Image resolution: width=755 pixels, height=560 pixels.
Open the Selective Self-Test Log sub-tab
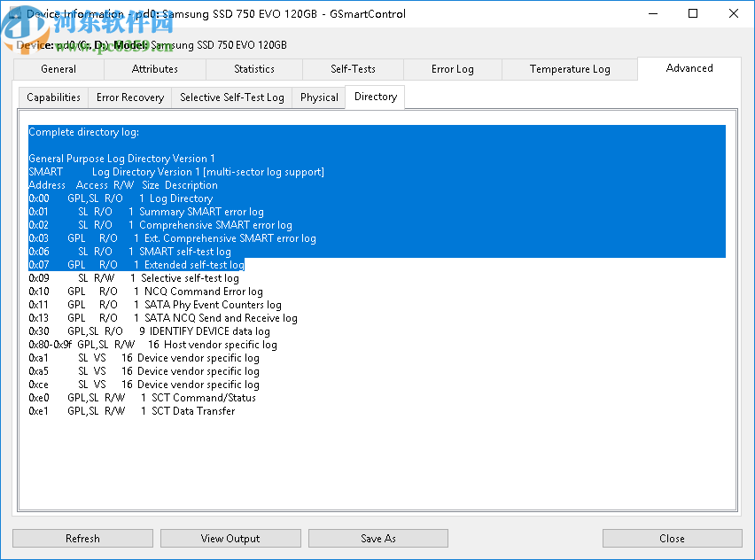click(232, 97)
